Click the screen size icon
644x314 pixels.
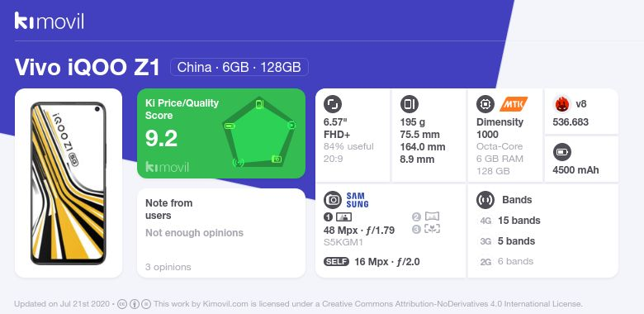click(x=333, y=104)
